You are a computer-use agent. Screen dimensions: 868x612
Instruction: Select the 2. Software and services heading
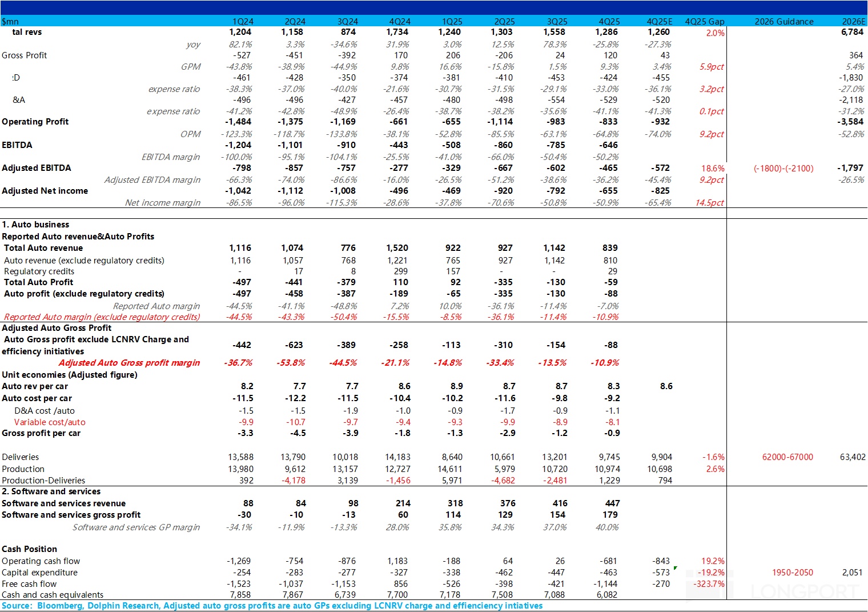coord(51,491)
